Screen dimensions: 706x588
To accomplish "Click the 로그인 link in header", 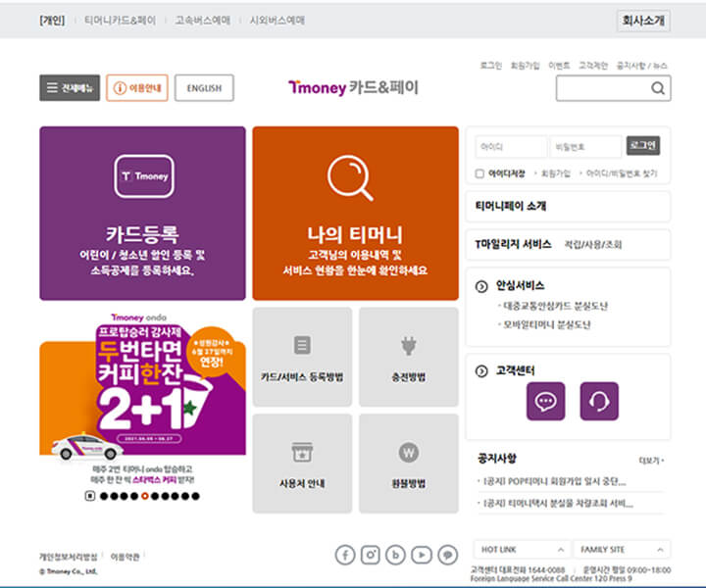I will (x=491, y=66).
